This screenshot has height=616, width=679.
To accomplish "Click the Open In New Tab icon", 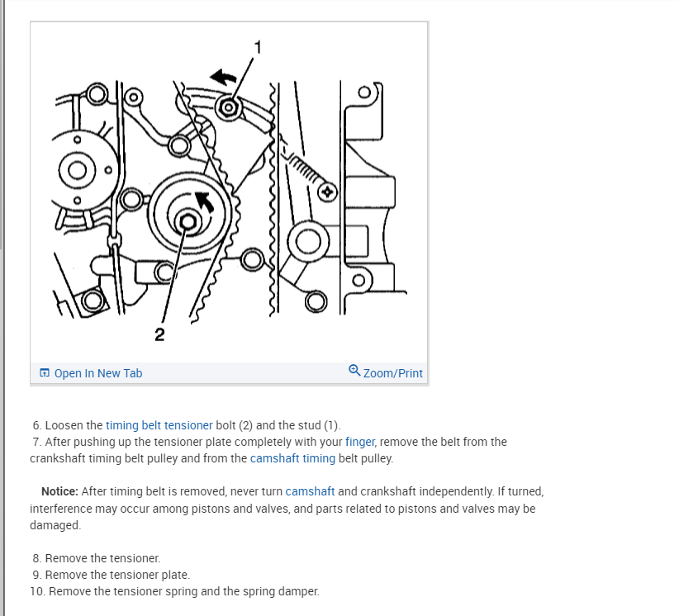I will (44, 372).
